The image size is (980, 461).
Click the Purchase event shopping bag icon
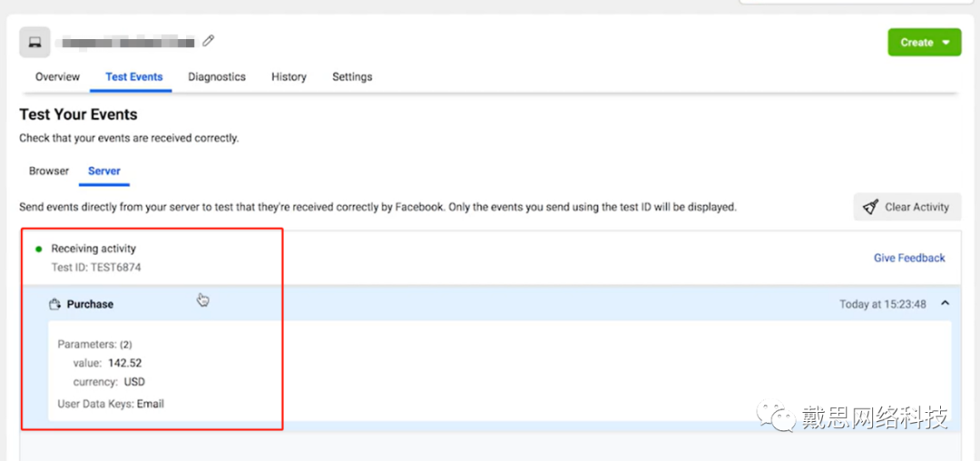(55, 304)
